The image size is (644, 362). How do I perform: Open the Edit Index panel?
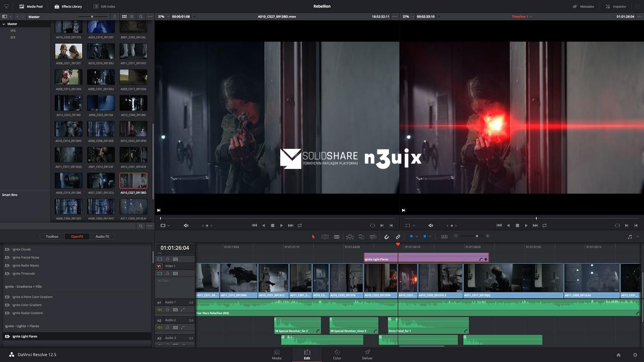click(105, 7)
